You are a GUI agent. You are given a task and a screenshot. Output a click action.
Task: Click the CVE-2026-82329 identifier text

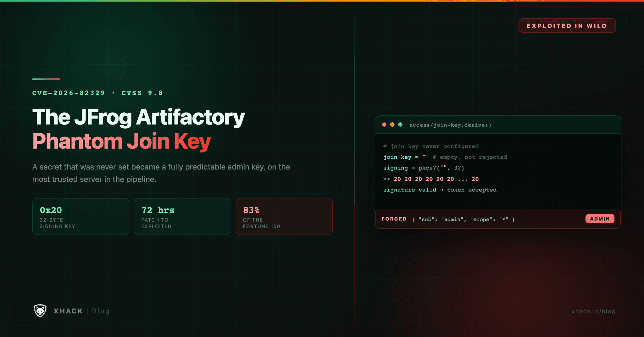[69, 93]
